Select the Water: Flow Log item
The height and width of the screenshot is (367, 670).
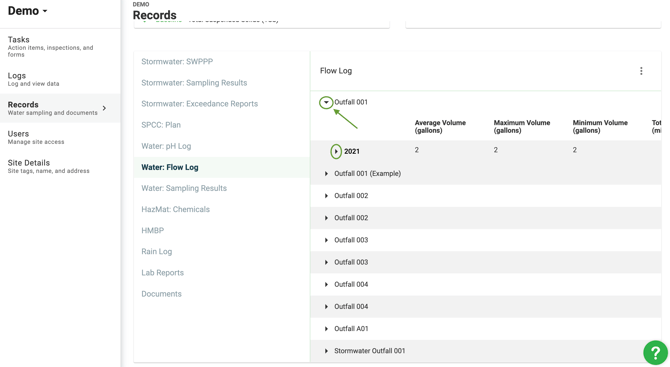pyautogui.click(x=221, y=167)
